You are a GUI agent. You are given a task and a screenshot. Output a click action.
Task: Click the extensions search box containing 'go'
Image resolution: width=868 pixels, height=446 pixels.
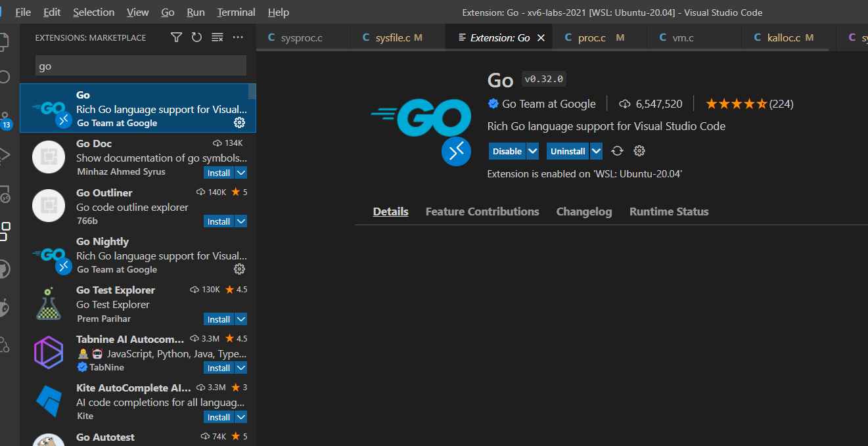(141, 66)
